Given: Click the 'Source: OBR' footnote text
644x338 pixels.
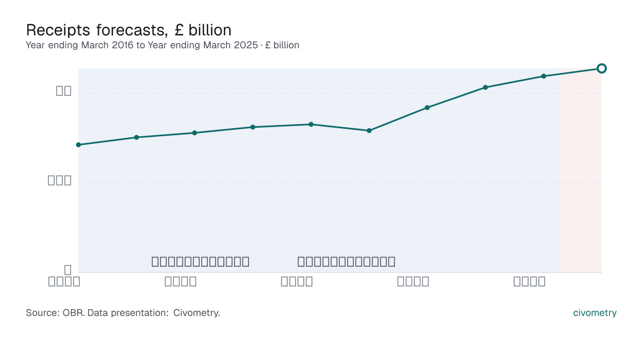Looking at the screenshot, I should coord(123,313).
